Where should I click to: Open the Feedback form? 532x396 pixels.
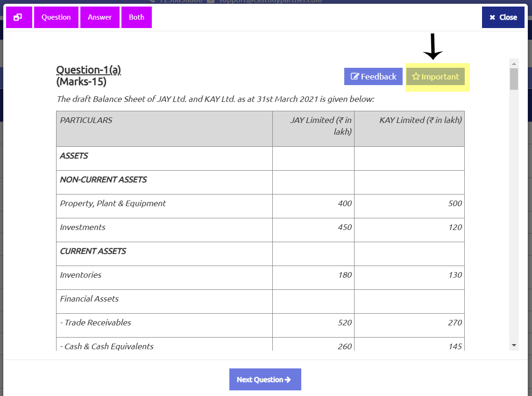[x=373, y=77]
